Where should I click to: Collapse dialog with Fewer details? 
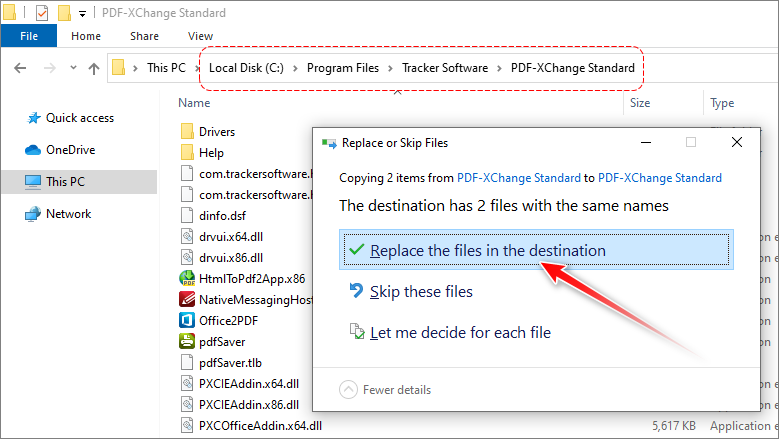pos(385,390)
